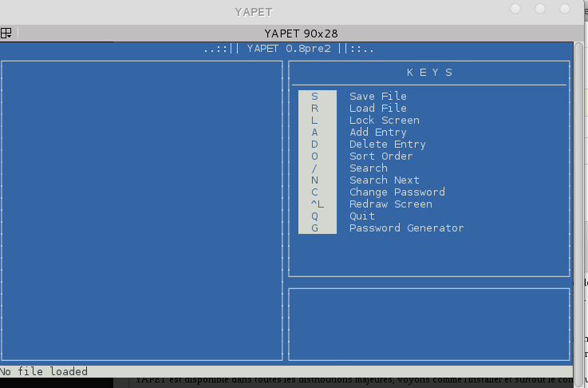Select the 'Password Generator' label
Viewport: 588px width, 388px height.
click(407, 228)
